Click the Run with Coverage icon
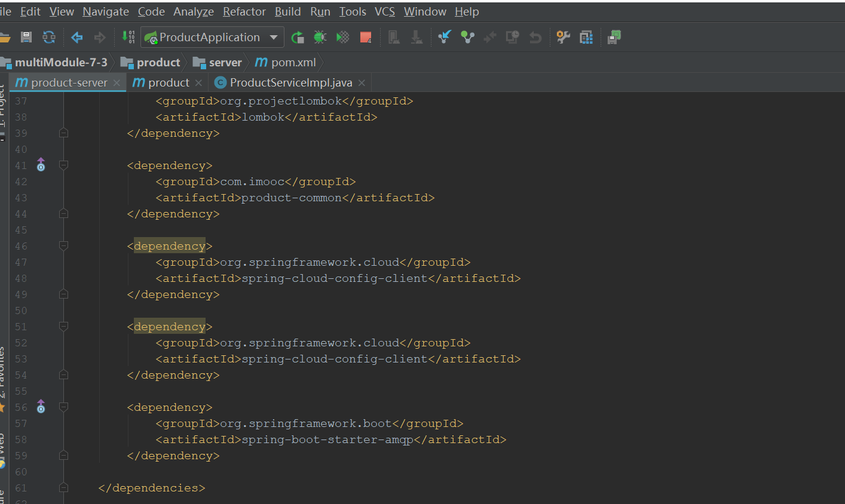Viewport: 845px width, 504px height. pyautogui.click(x=343, y=37)
